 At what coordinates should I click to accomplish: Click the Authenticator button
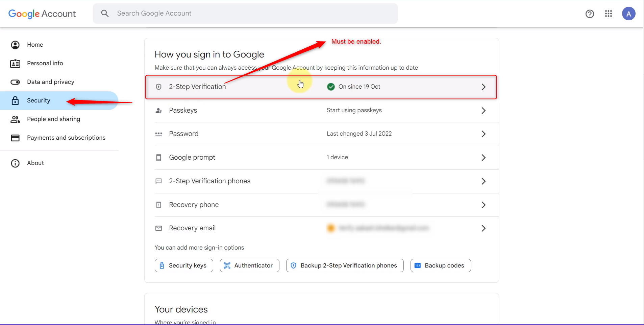click(x=249, y=265)
